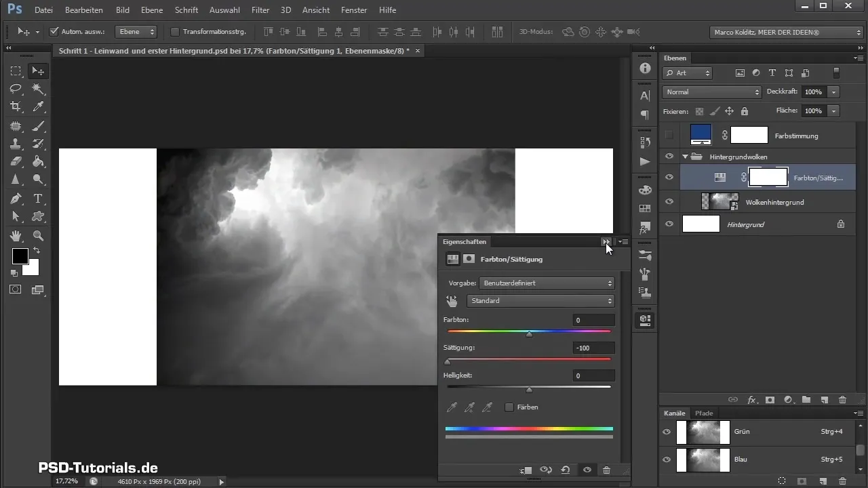
Task: Select the Hand tool
Action: pyautogui.click(x=16, y=236)
